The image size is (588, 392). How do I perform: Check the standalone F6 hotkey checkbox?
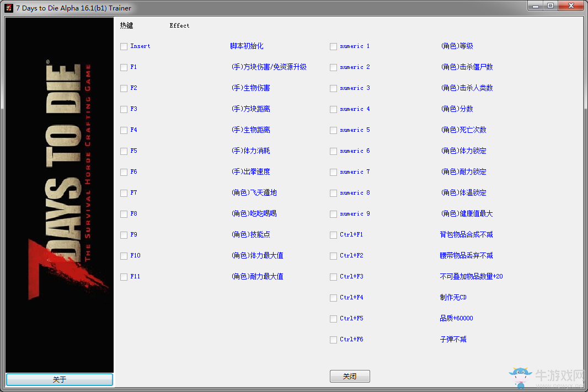(x=124, y=173)
